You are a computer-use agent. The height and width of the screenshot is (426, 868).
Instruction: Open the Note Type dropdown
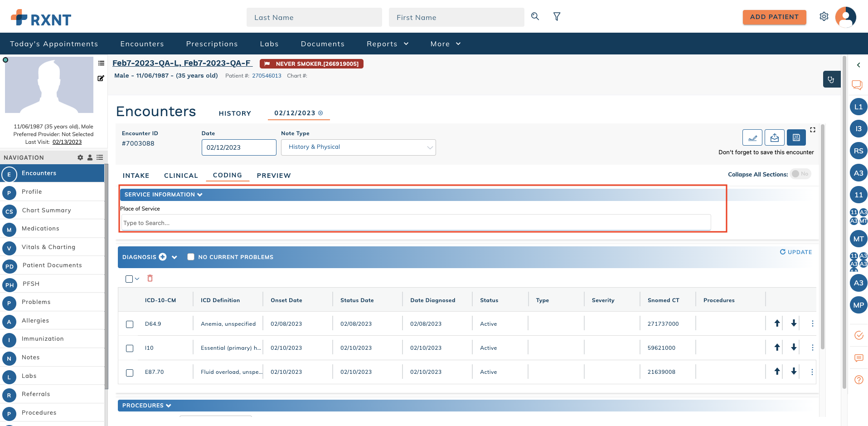tap(358, 147)
